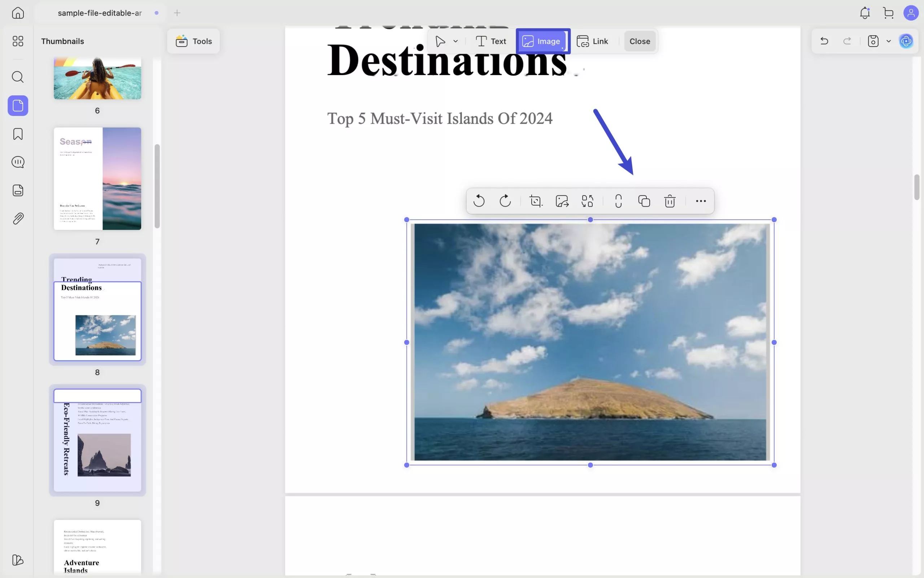Viewport: 924px width, 578px height.
Task: Crop the selected image
Action: coord(536,201)
